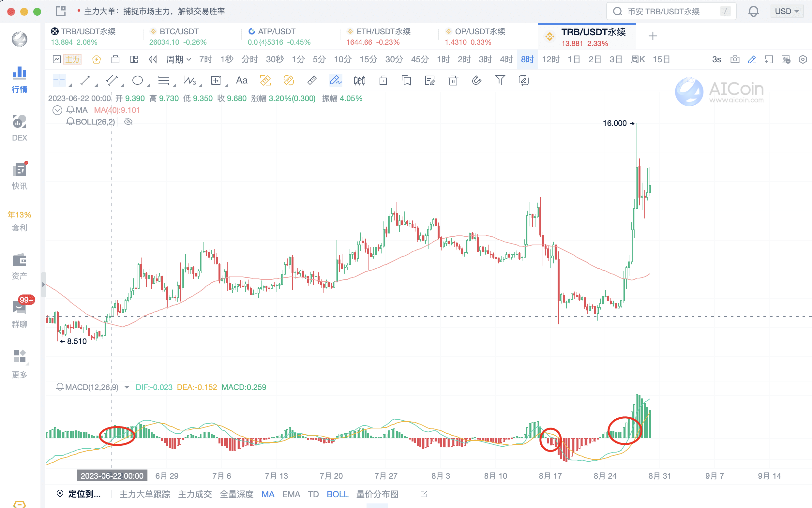Viewport: 812px width, 508px height.
Task: Open the 快讯 news sidebar item
Action: (20, 176)
